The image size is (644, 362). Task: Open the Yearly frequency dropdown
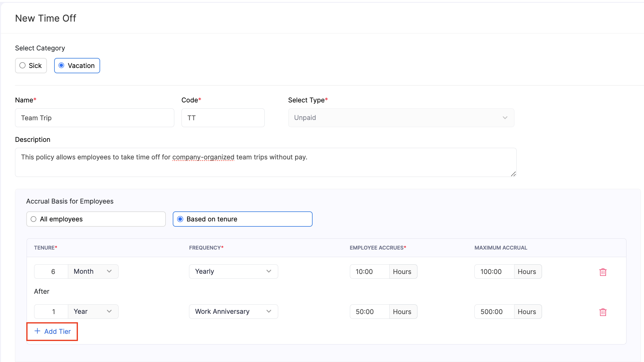click(233, 271)
